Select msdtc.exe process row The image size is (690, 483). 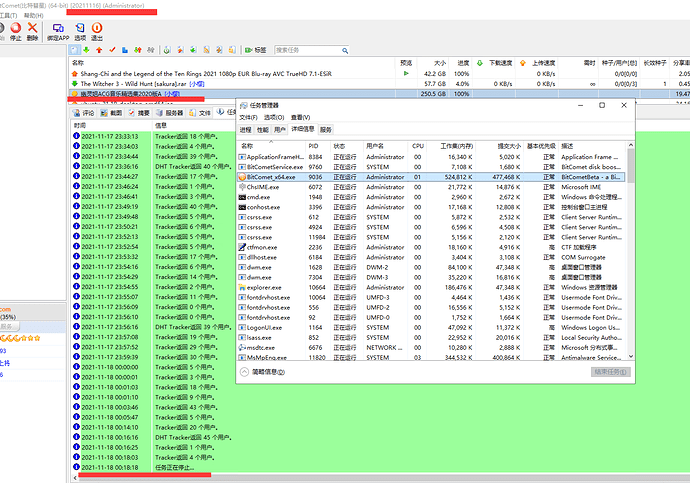tap(432, 348)
